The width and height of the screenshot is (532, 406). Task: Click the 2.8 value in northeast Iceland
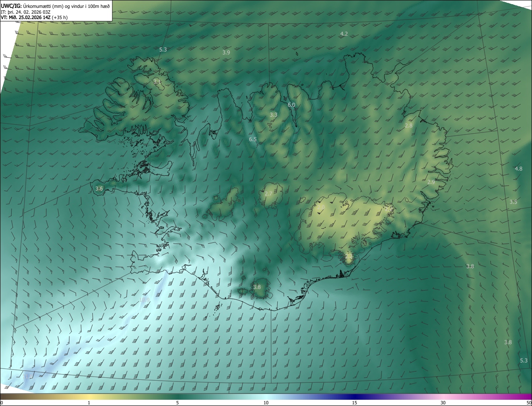[409, 125]
